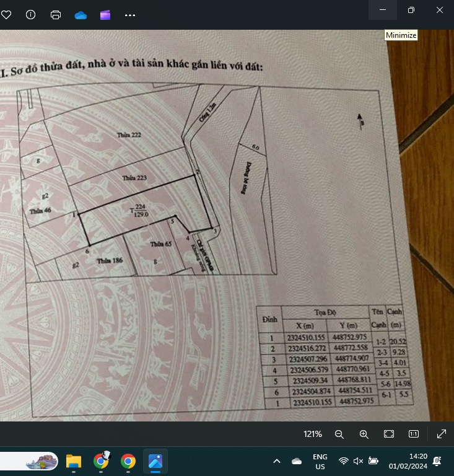Viewport: 454px width, 476px height.
Task: Zoom out with the magnifier minus icon
Action: 339,434
